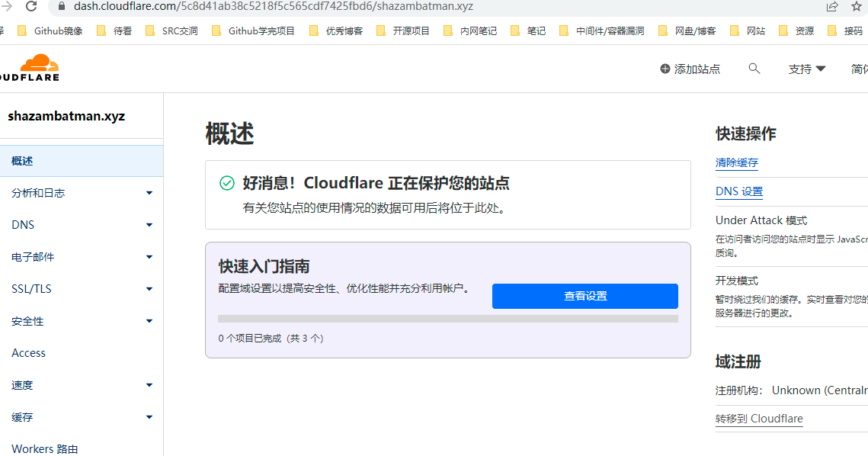
Task: Open the 网盘/博客 bookmark folder
Action: (x=687, y=31)
